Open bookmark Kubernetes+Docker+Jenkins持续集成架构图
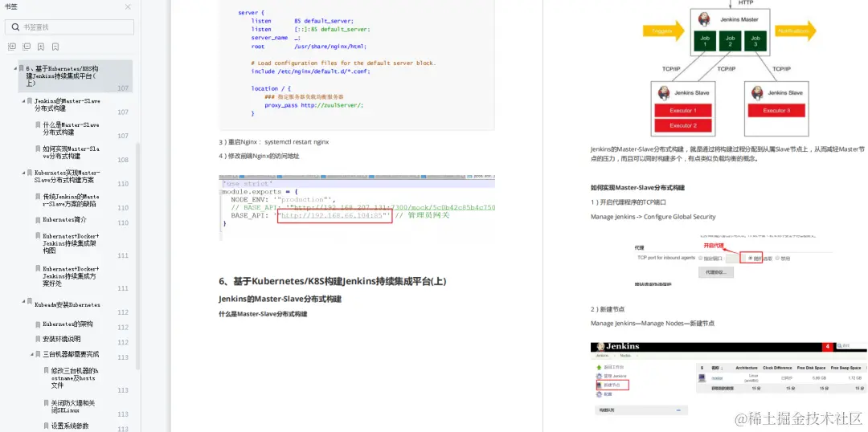The height and width of the screenshot is (432, 868). point(71,243)
